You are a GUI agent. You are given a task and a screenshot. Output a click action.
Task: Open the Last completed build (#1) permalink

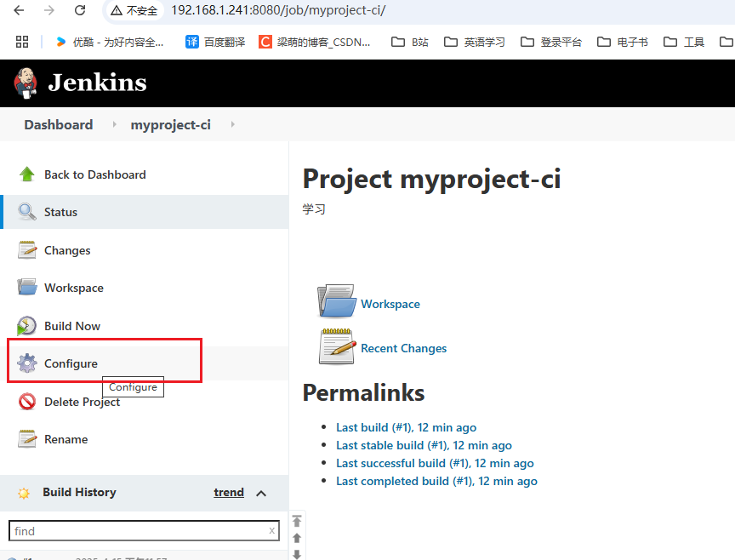pos(436,481)
